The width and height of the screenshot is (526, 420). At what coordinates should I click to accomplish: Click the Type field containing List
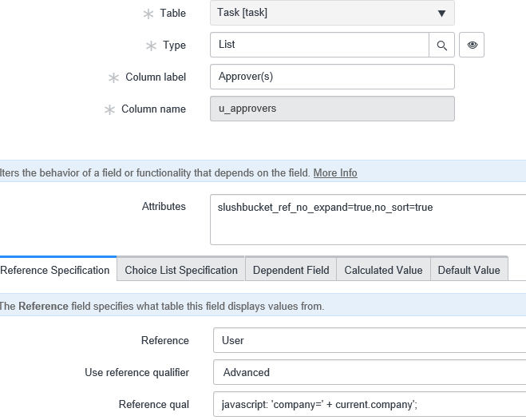pyautogui.click(x=319, y=46)
